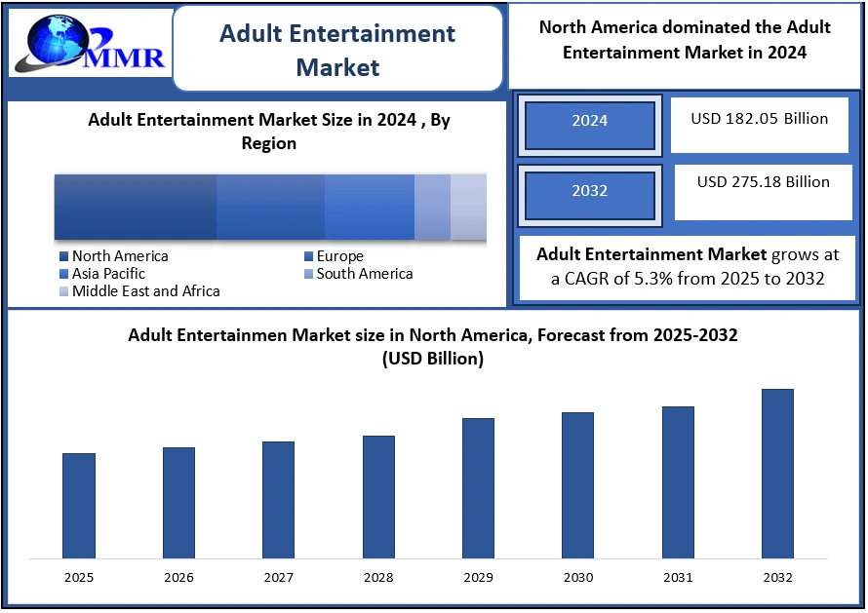Screen dimensions: 868x613
Task: Click the Europe legend marker
Action: 308,256
